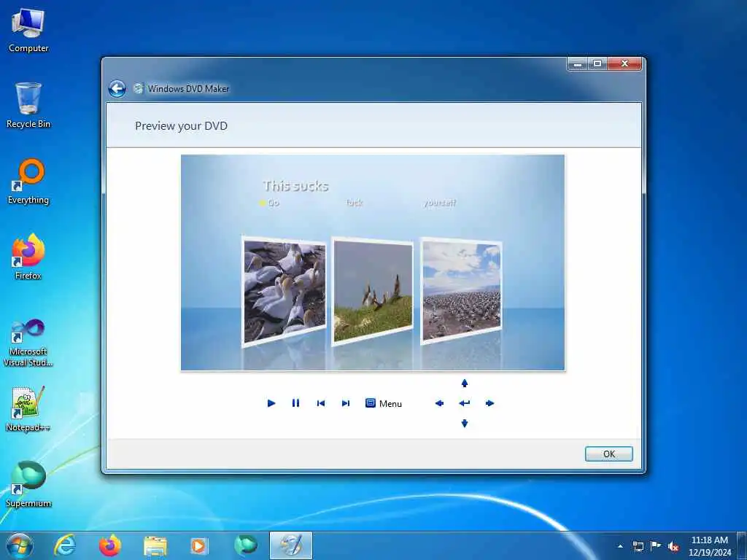The height and width of the screenshot is (560, 747).
Task: Minimize the Windows DVD Maker window
Action: (577, 63)
